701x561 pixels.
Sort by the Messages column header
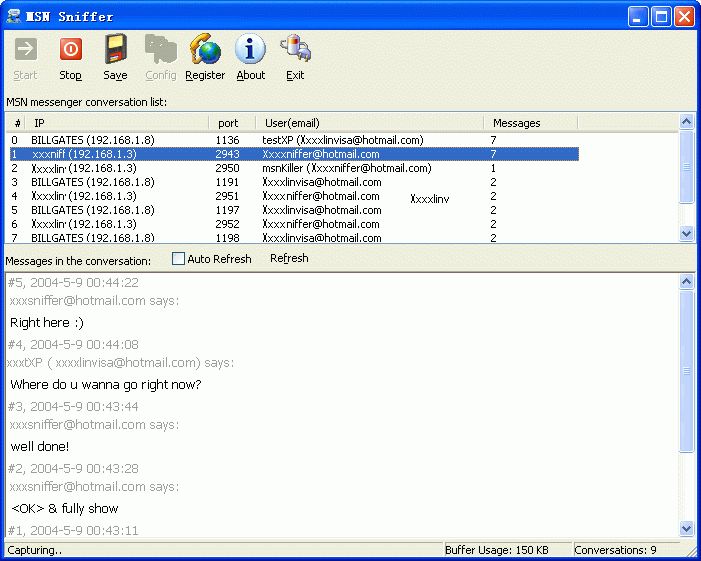pyautogui.click(x=530, y=122)
